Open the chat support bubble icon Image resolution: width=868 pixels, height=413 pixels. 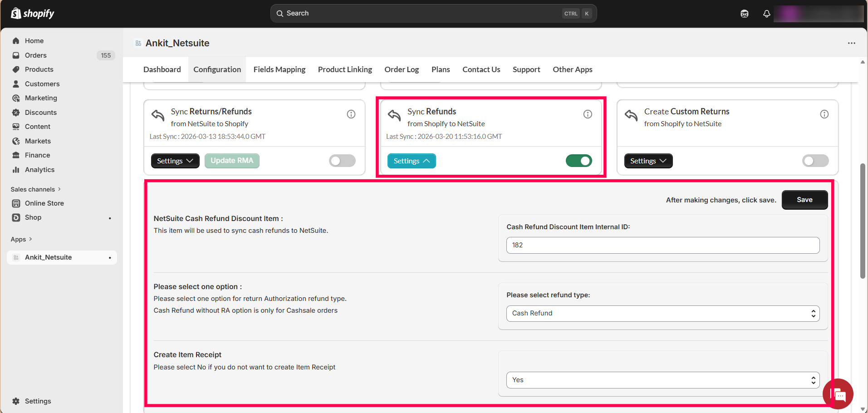pyautogui.click(x=839, y=394)
